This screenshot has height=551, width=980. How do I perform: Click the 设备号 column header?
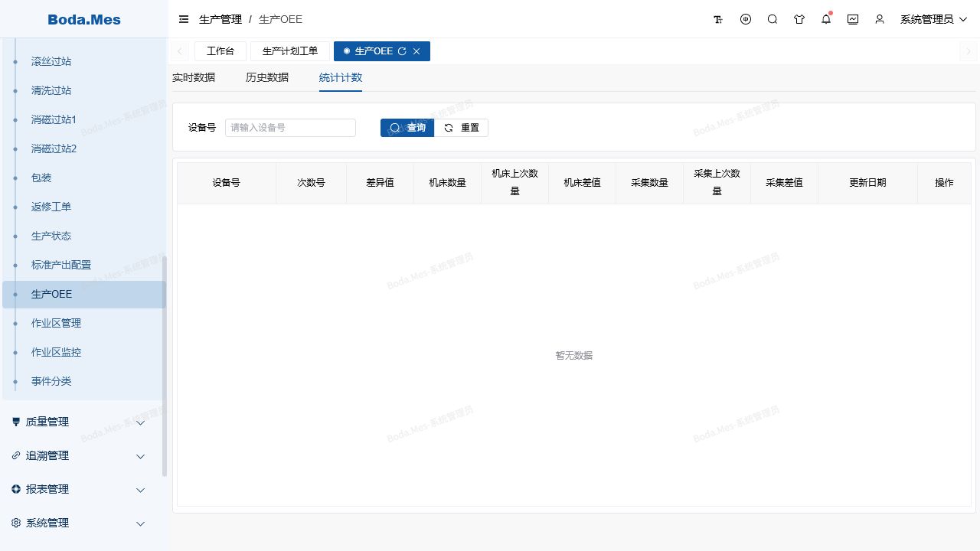(x=227, y=183)
